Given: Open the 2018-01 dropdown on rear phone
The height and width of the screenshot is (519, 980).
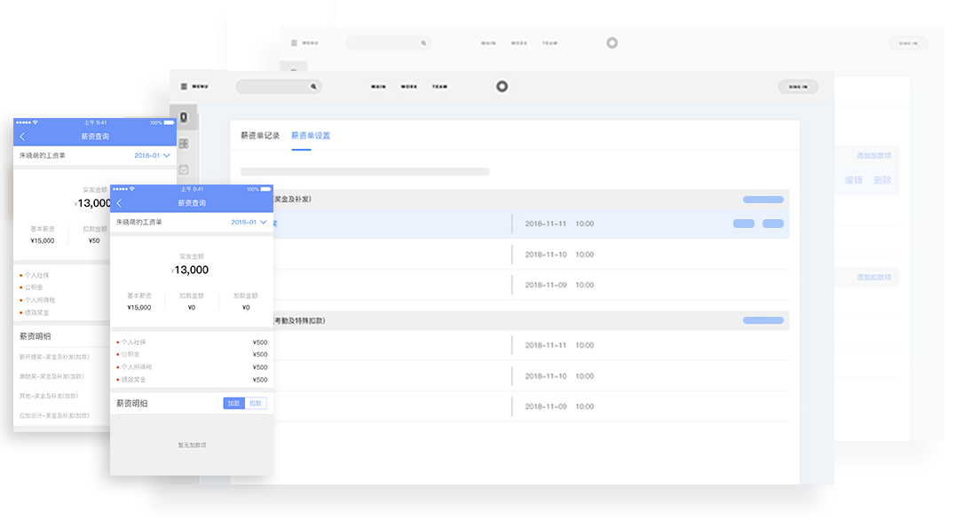Looking at the screenshot, I should tap(152, 155).
